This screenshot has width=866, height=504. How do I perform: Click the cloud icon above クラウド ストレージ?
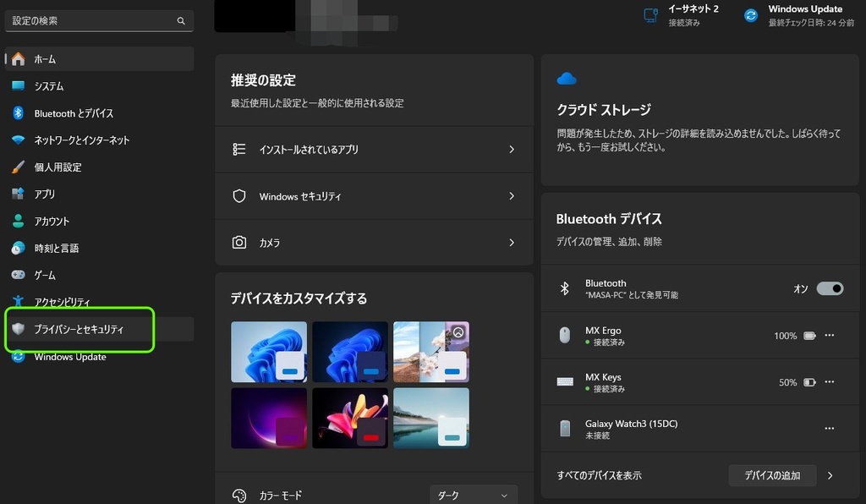point(567,79)
